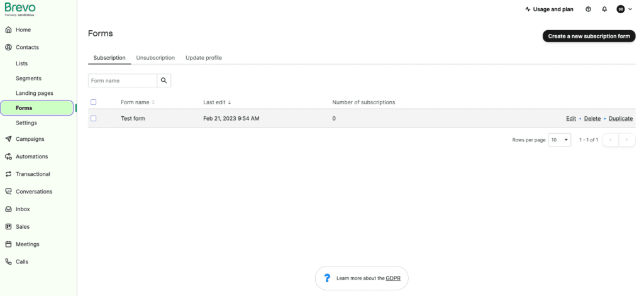Click the Number of subscriptions header
This screenshot has height=296, width=644.
pyautogui.click(x=364, y=102)
